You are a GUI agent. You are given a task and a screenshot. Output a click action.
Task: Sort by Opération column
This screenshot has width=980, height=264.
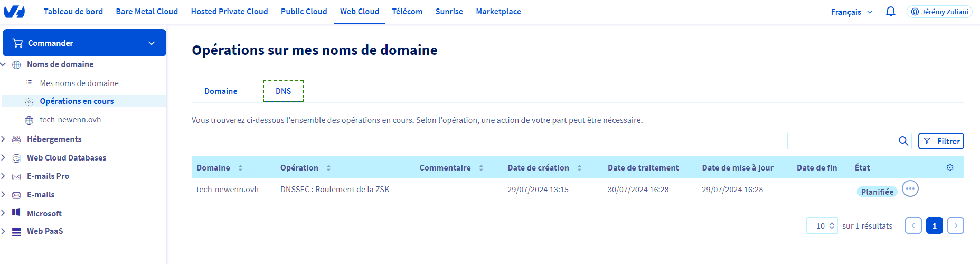point(328,168)
